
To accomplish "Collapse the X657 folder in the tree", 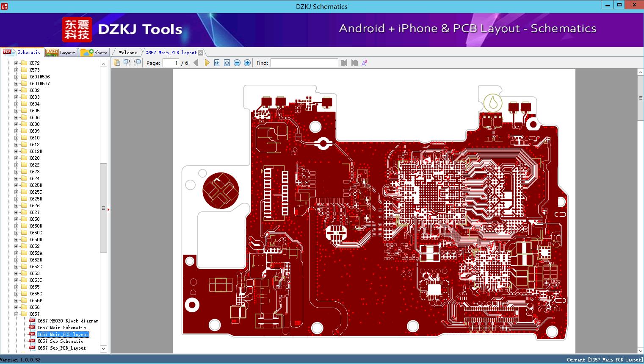I will pyautogui.click(x=17, y=314).
